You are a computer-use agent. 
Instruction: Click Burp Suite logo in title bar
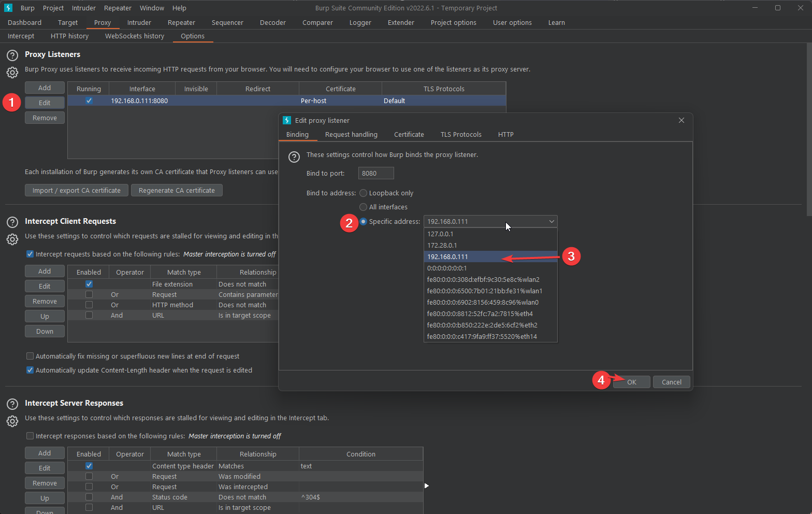pos(8,8)
